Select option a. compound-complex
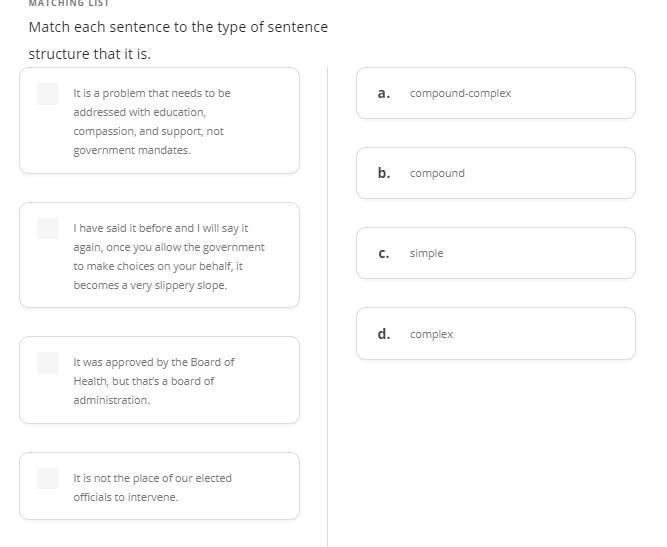667x547 pixels. tap(495, 93)
